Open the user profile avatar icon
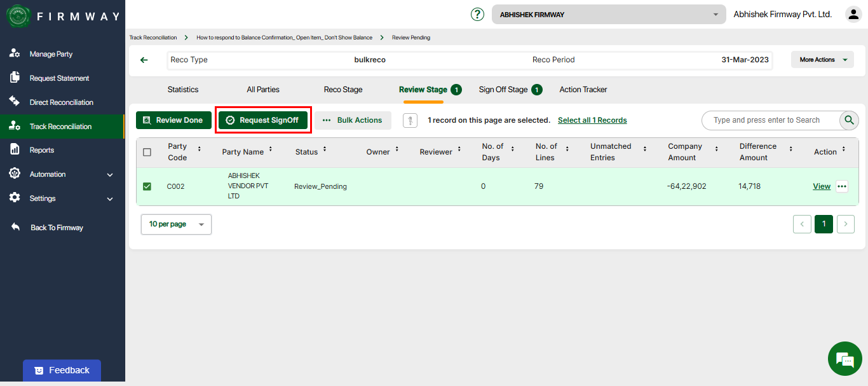The image size is (868, 386). click(x=853, y=15)
